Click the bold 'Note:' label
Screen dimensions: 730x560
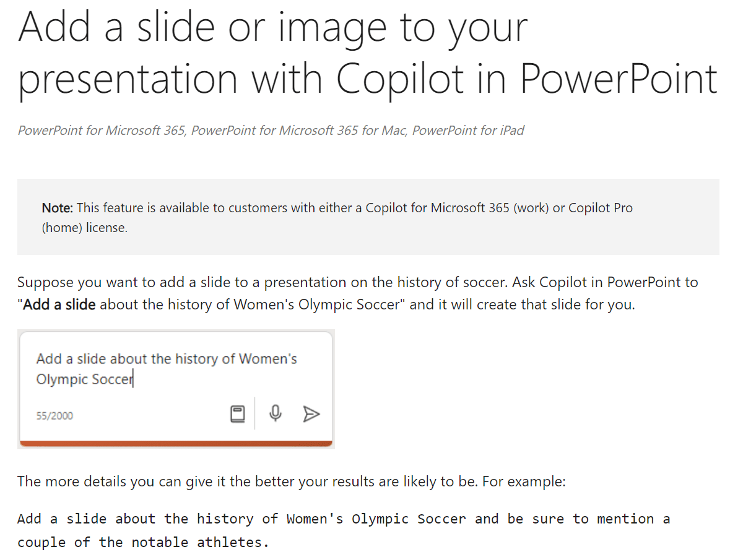tap(57, 208)
